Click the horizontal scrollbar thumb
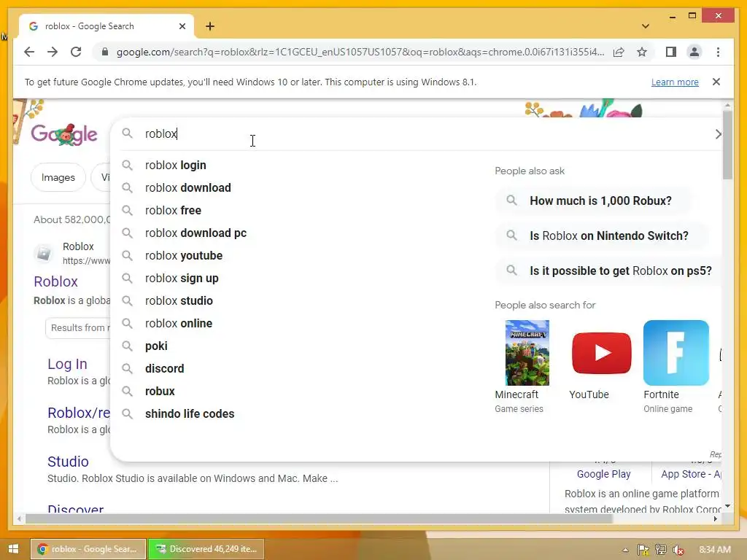Image resolution: width=747 pixels, height=560 pixels. coord(319,518)
